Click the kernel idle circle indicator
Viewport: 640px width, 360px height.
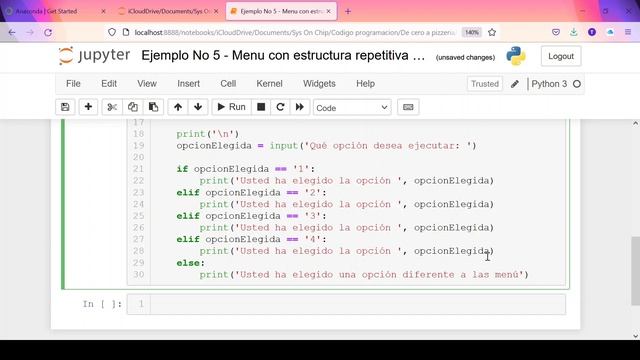click(577, 84)
